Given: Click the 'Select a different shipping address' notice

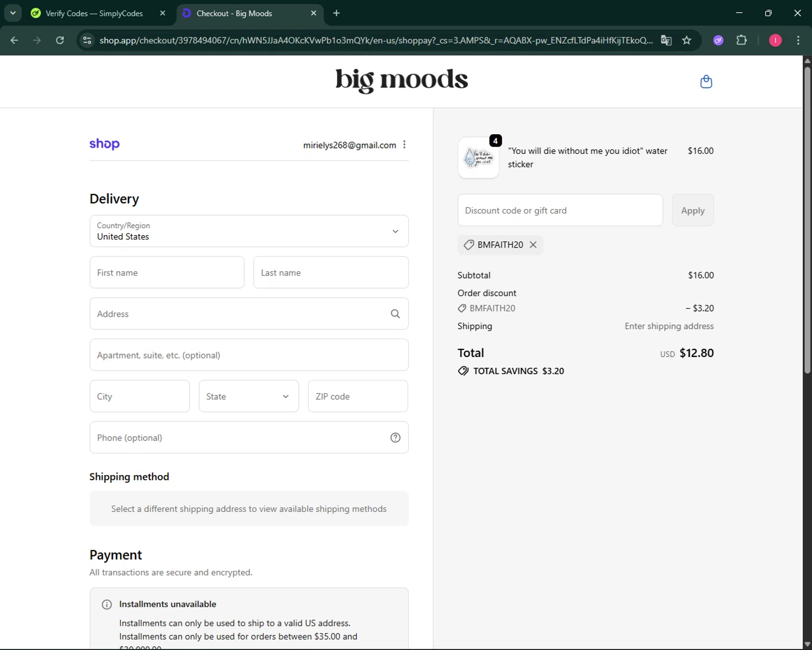Looking at the screenshot, I should [249, 509].
